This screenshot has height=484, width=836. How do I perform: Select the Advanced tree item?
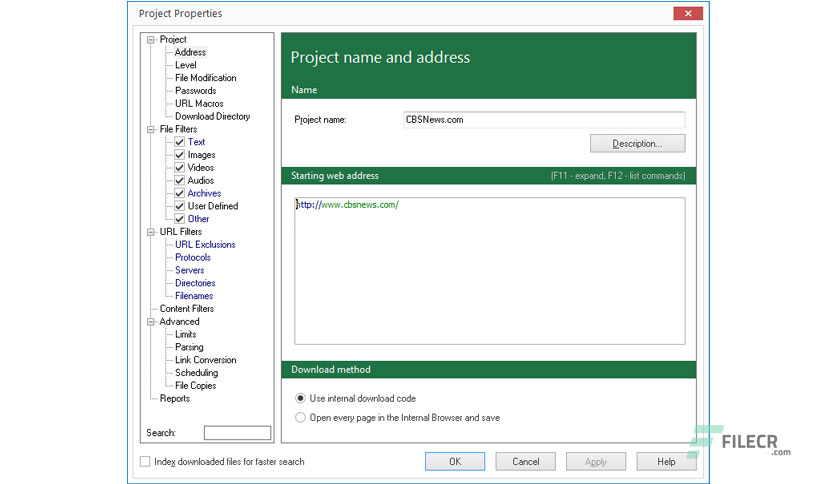pos(180,321)
